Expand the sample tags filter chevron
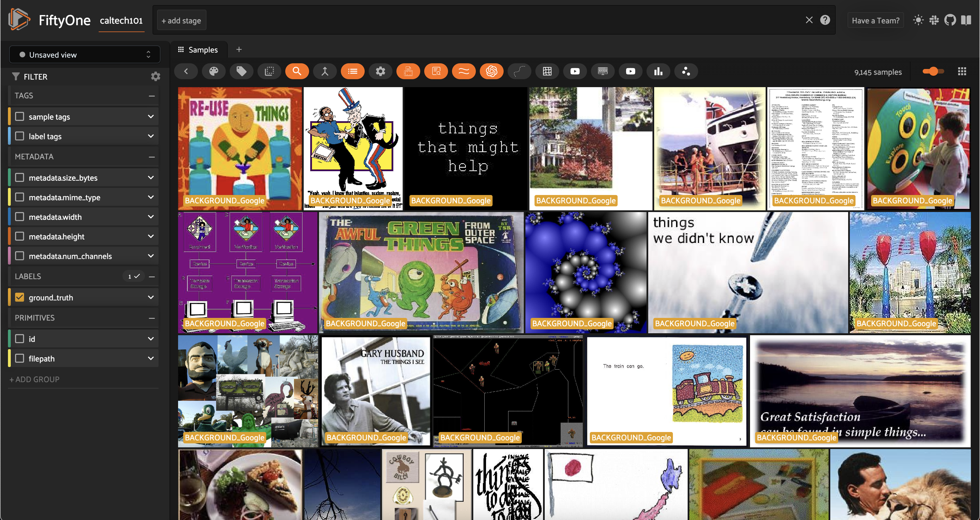The height and width of the screenshot is (520, 980). (151, 116)
